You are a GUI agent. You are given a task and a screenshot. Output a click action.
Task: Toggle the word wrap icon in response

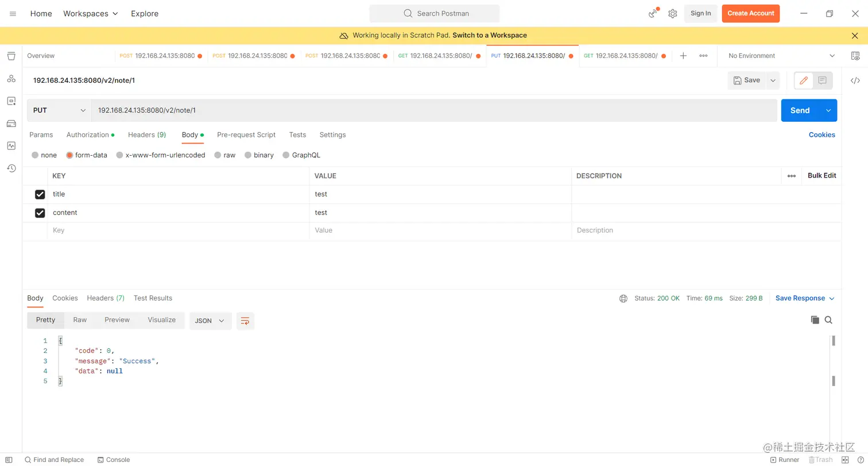point(245,321)
